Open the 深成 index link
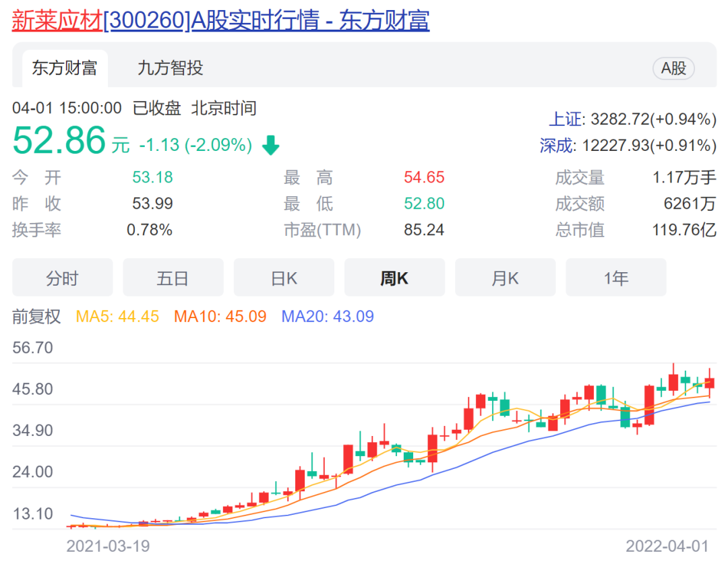728x564 pixels. [x=556, y=146]
